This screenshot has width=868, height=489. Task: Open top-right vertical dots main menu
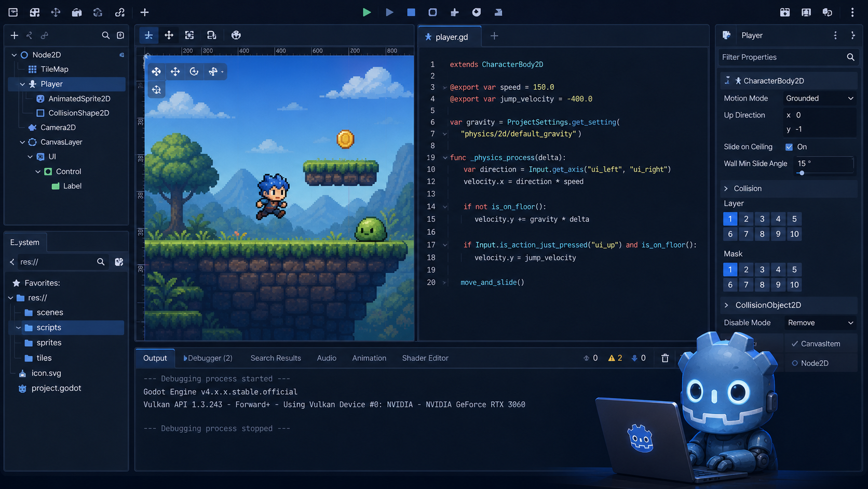[x=852, y=12]
